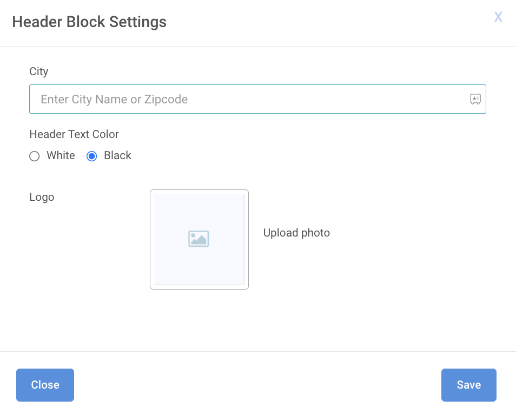Click the empty circle beside White
Viewport: 516px width, 420px height.
(x=34, y=156)
